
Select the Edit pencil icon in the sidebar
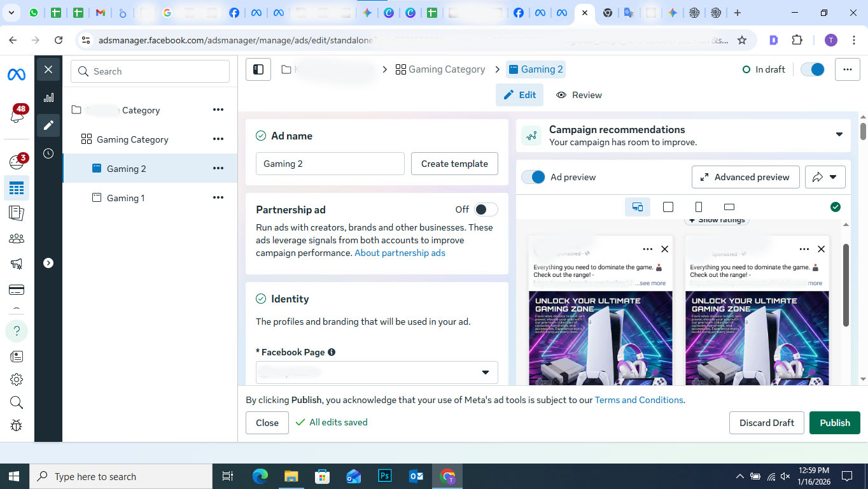tap(48, 125)
